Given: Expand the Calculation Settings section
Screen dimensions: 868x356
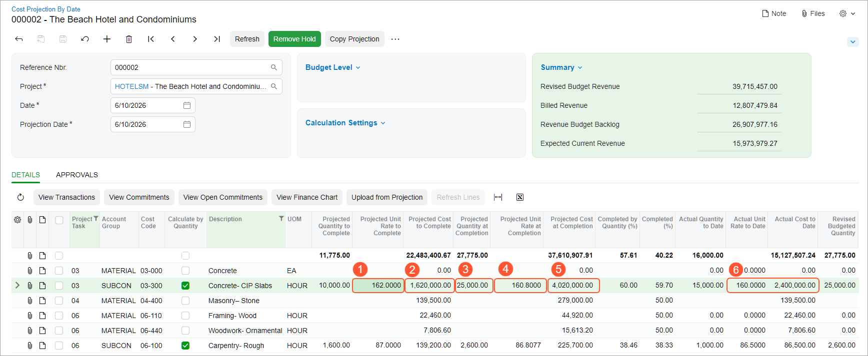Looking at the screenshot, I should pyautogui.click(x=345, y=123).
